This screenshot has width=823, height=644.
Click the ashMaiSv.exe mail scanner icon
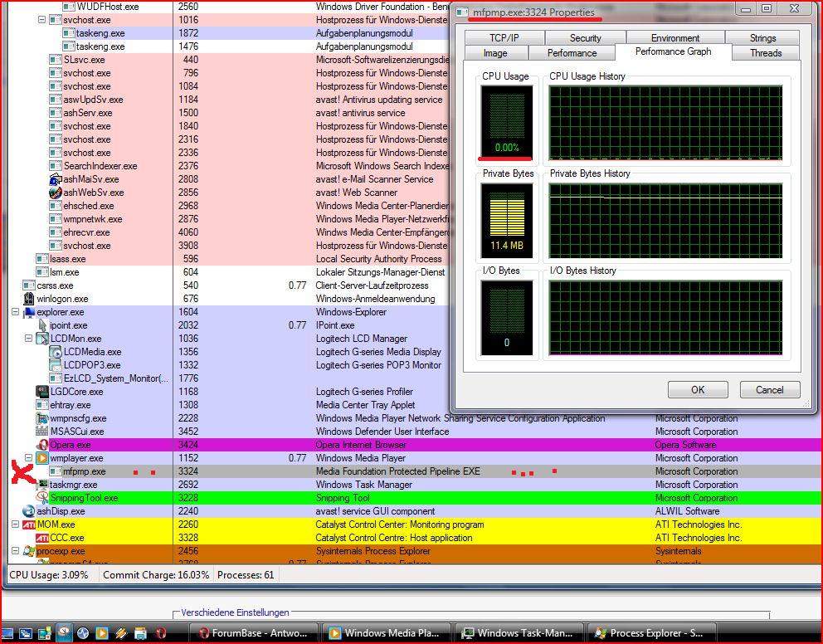tap(56, 179)
